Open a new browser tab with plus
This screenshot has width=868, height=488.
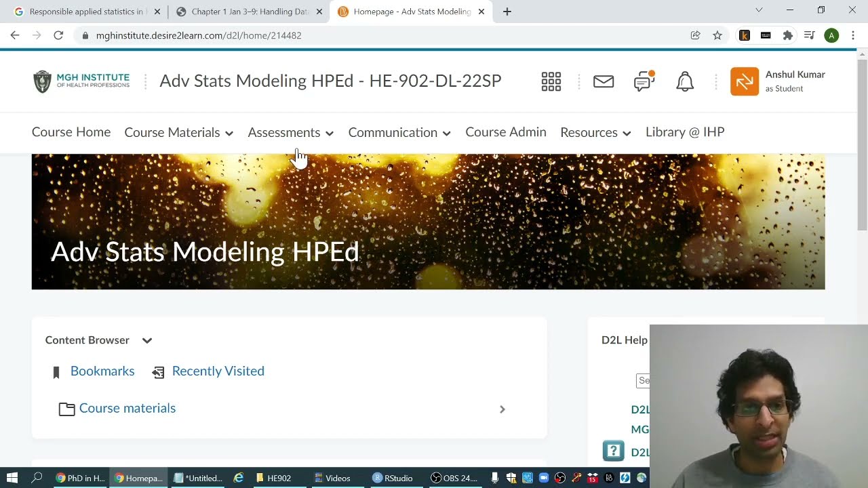click(507, 12)
